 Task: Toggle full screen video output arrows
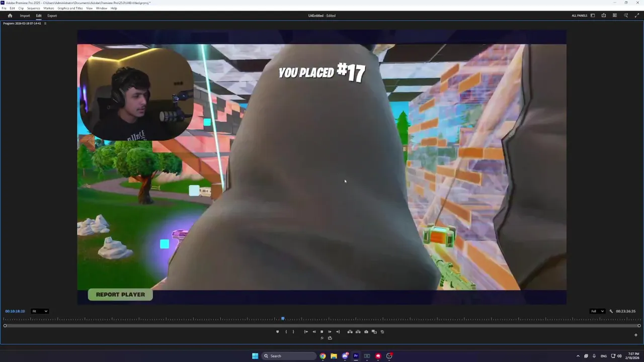[x=637, y=16]
